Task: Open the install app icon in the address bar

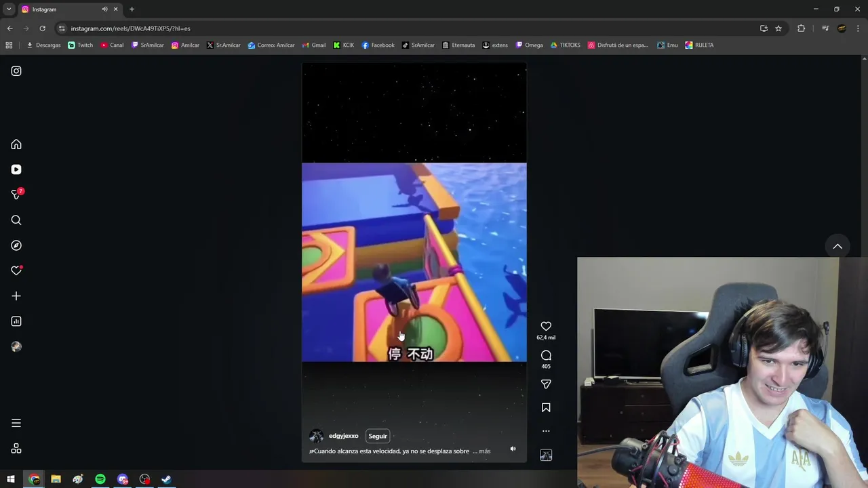Action: (x=764, y=28)
